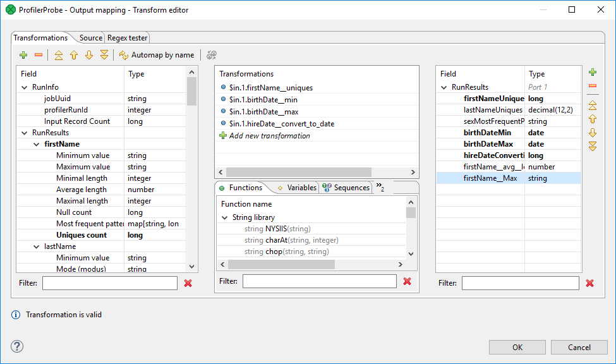Move selected field to top with double-up arrow
Image resolution: width=616 pixels, height=364 pixels.
(59, 55)
